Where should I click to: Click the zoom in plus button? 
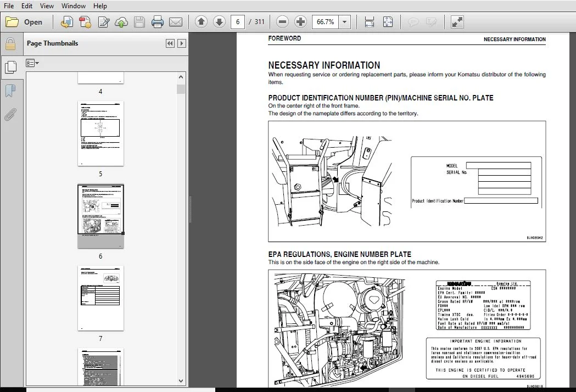tap(300, 22)
